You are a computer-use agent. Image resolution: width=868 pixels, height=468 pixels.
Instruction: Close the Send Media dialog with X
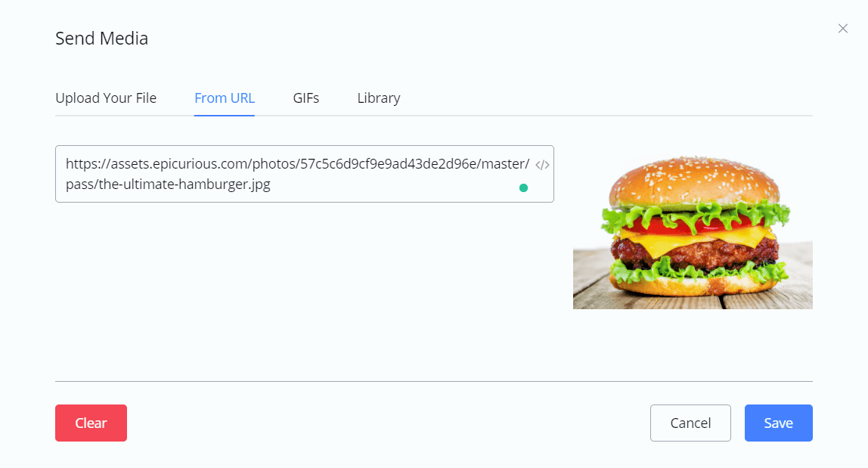pos(842,28)
